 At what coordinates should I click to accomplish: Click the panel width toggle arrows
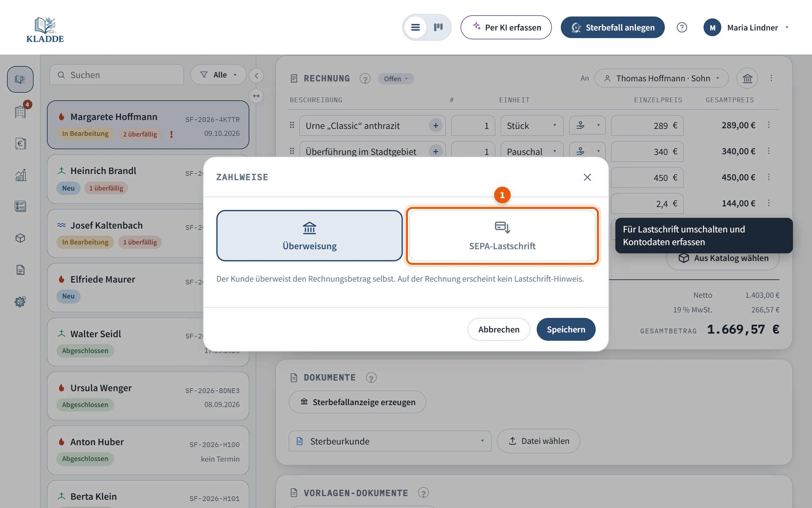point(256,96)
